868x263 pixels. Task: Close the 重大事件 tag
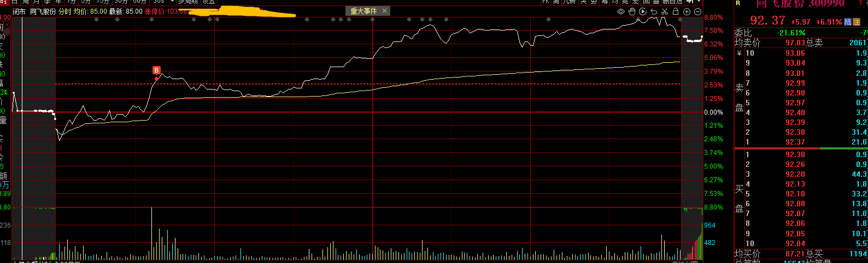click(x=385, y=11)
